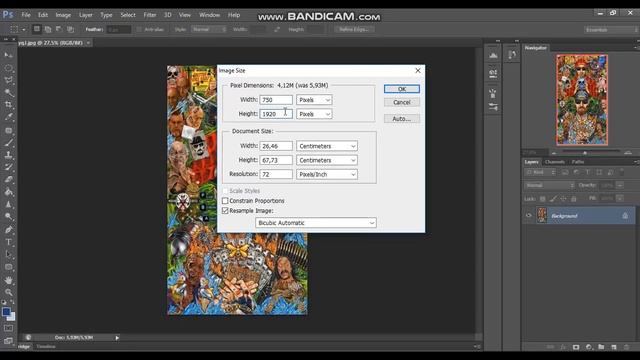The image size is (640, 360).
Task: Close the Image Size dialog
Action: pos(418,71)
